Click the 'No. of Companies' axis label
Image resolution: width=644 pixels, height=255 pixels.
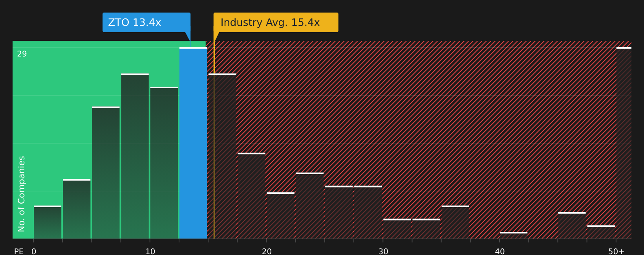[x=22, y=194]
